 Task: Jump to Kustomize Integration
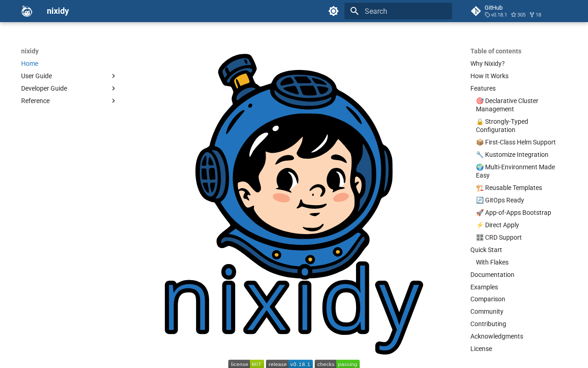(x=512, y=155)
